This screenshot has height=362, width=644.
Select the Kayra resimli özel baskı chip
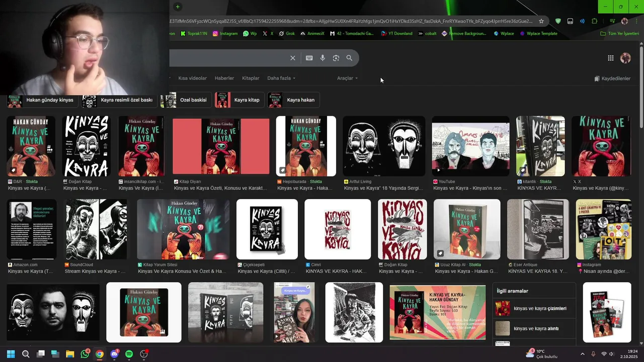click(120, 100)
